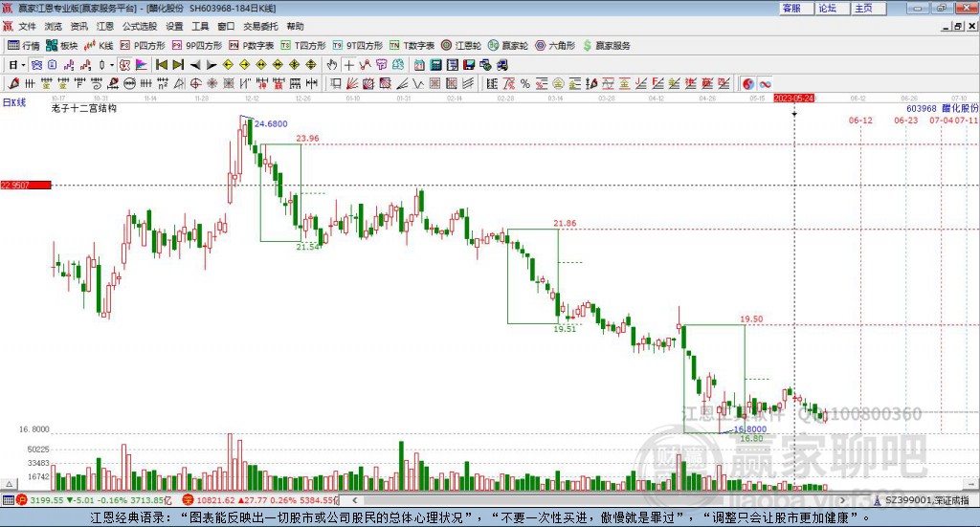Toggle the crosshair cursor tool

[x=348, y=65]
